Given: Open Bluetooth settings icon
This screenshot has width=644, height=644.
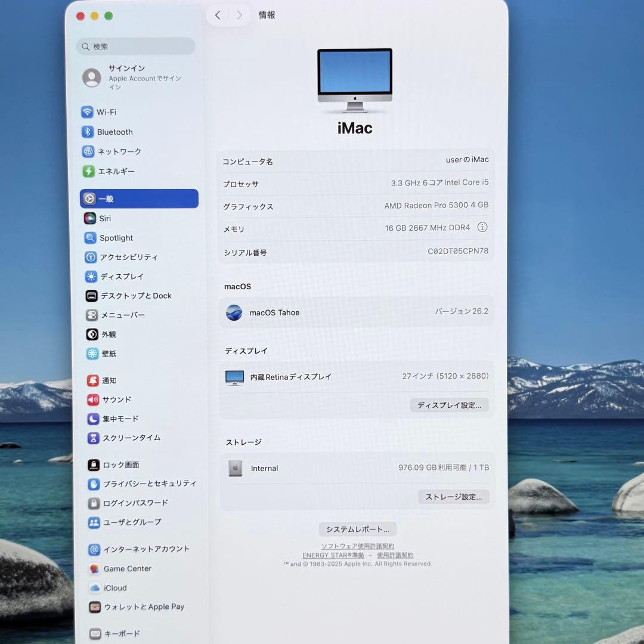Looking at the screenshot, I should (88, 132).
